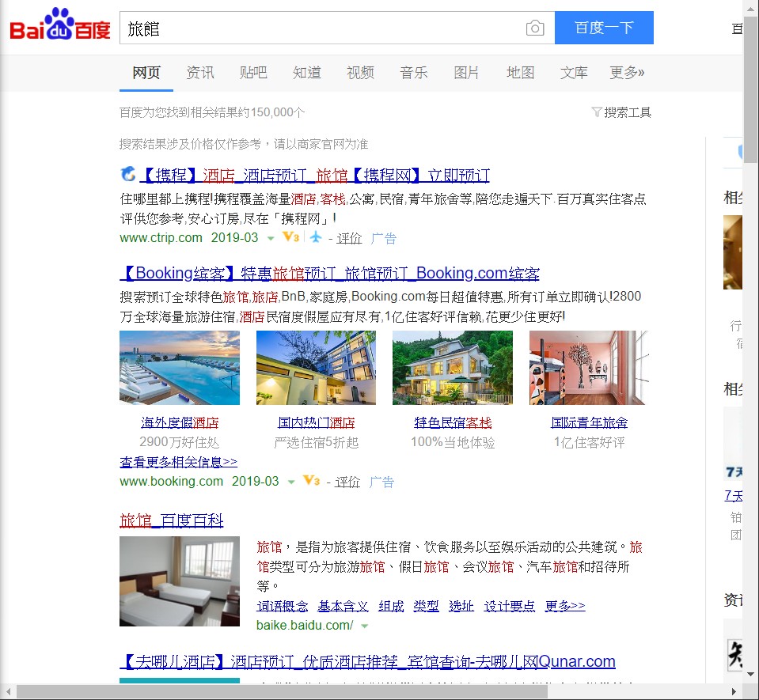Click 查看更多相关信息>> link
759x700 pixels.
tap(179, 462)
